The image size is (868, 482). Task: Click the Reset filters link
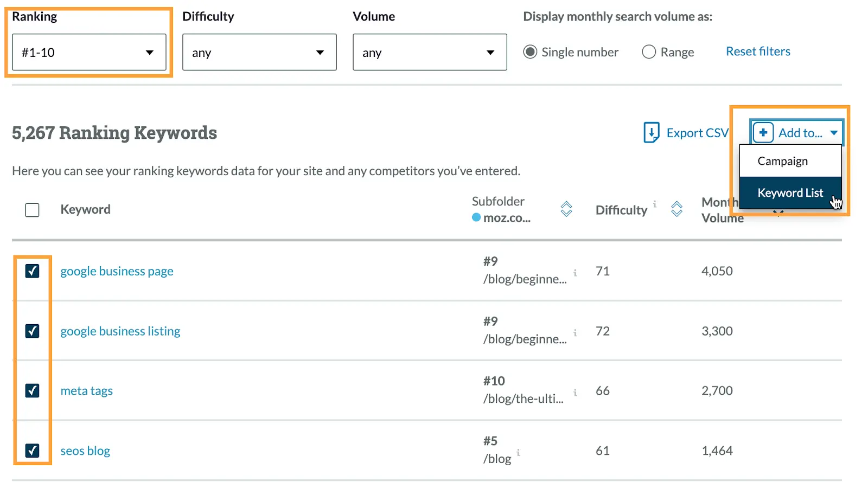tap(758, 52)
